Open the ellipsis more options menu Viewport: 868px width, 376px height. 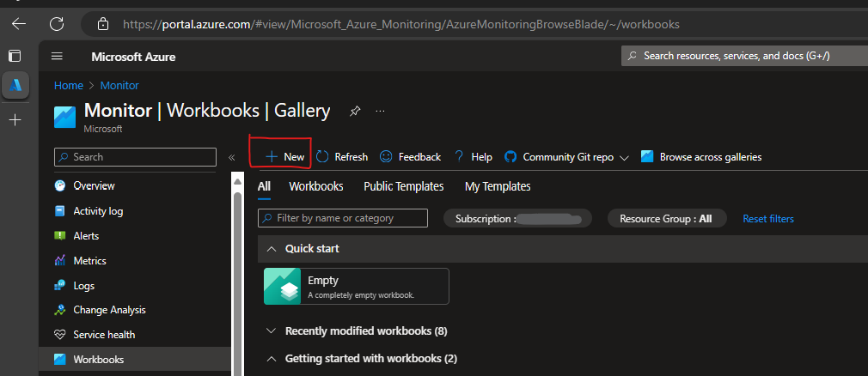(x=380, y=111)
